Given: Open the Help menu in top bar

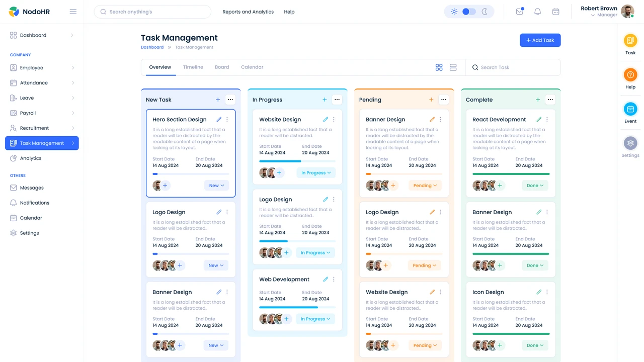Looking at the screenshot, I should [289, 12].
